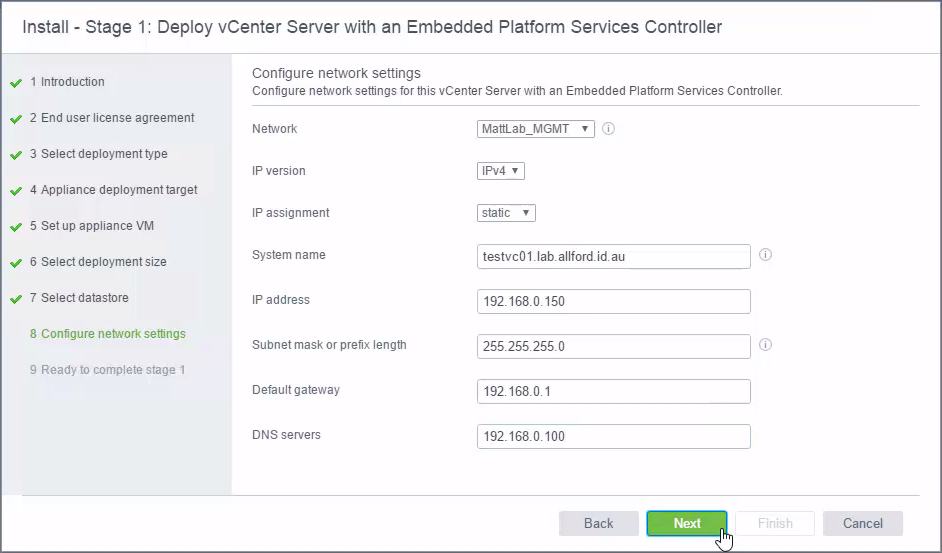Viewport: 942px width, 553px height.
Task: Click checkmark beside Appliance deployment target
Action: [16, 191]
